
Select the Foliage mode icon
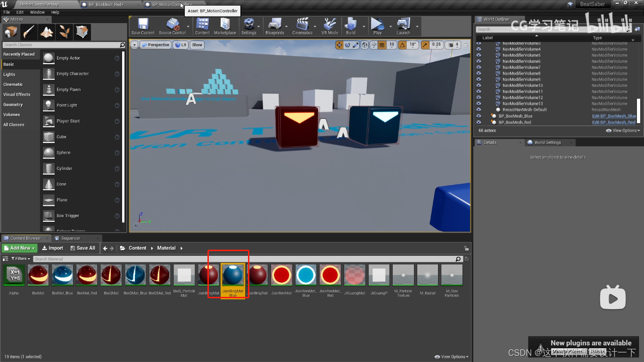point(64,32)
